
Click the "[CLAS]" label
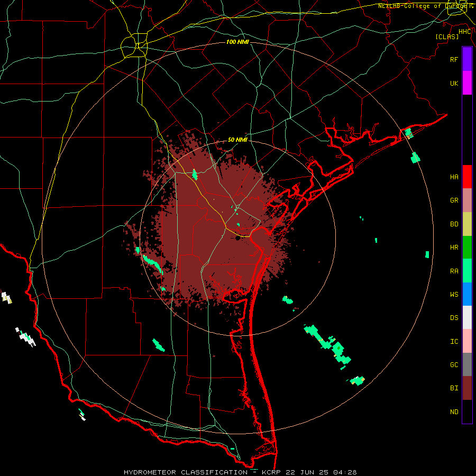(447, 36)
